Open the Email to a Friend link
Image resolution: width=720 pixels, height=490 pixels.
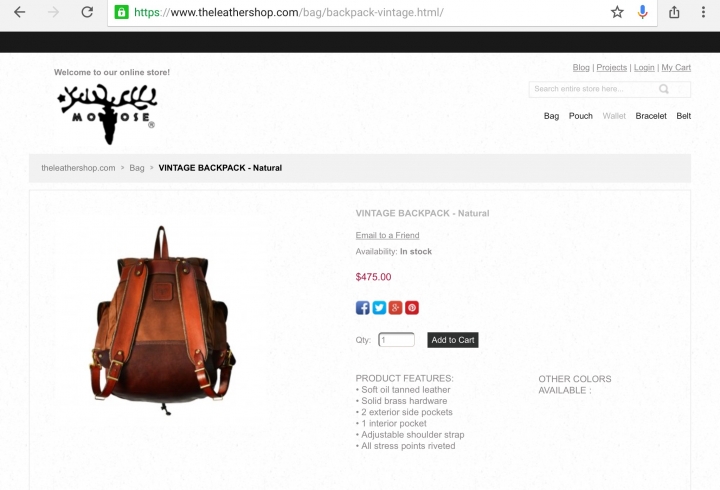[387, 236]
